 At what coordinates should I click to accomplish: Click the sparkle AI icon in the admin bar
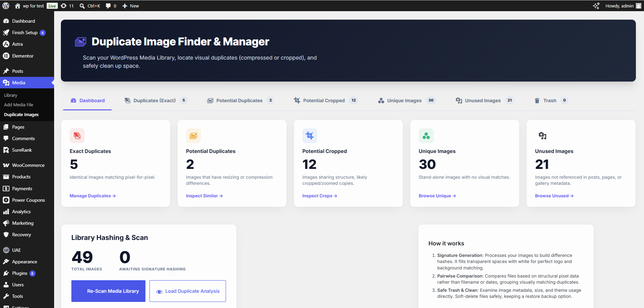click(x=596, y=6)
